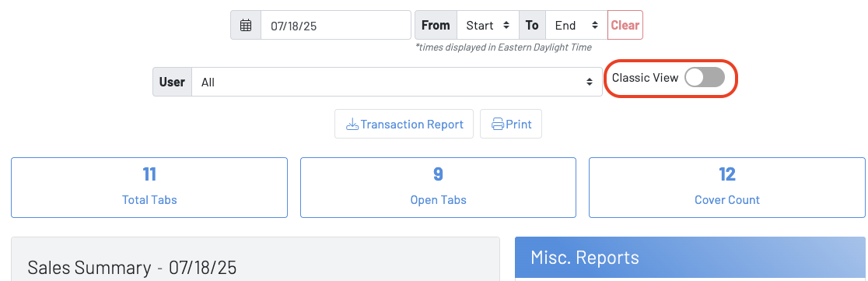This screenshot has width=868, height=281.
Task: Click the printer icon on Print button
Action: coord(498,124)
